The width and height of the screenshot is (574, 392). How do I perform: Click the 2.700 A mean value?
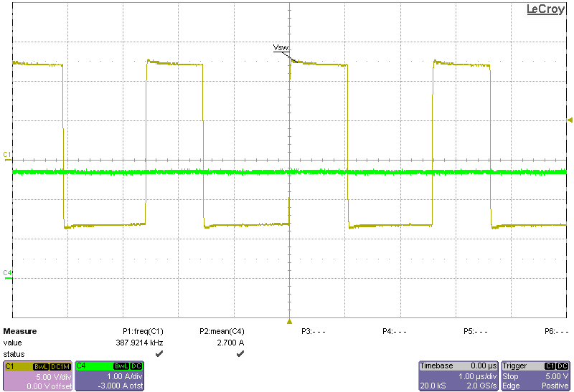pos(230,343)
